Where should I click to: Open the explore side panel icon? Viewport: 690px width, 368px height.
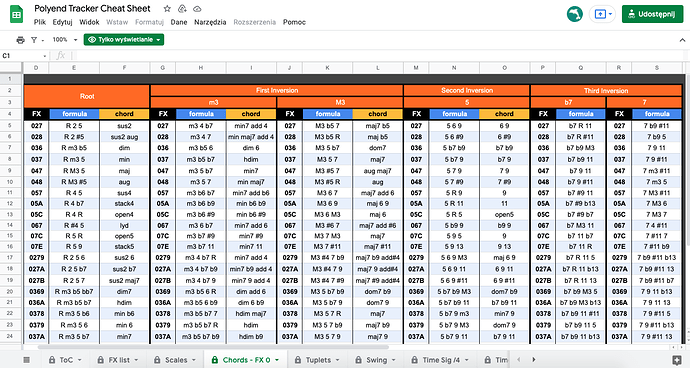677,360
